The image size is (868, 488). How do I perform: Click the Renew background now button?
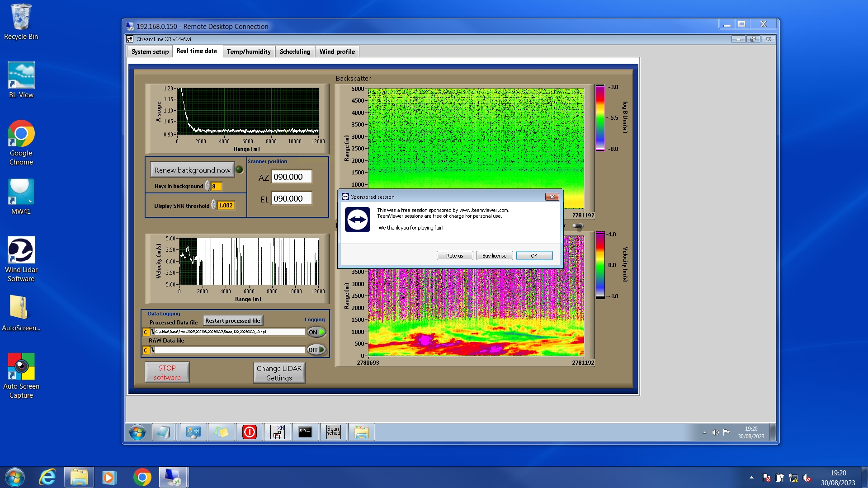192,170
